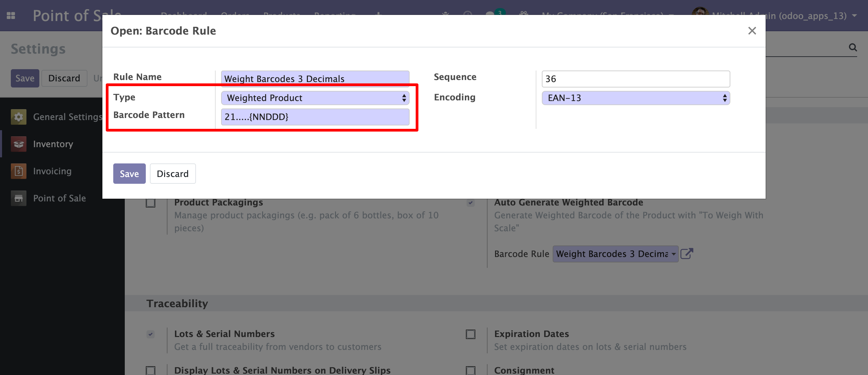Screen dimensions: 868x375
Task: Select the Point of Sale sidebar icon
Action: point(19,198)
